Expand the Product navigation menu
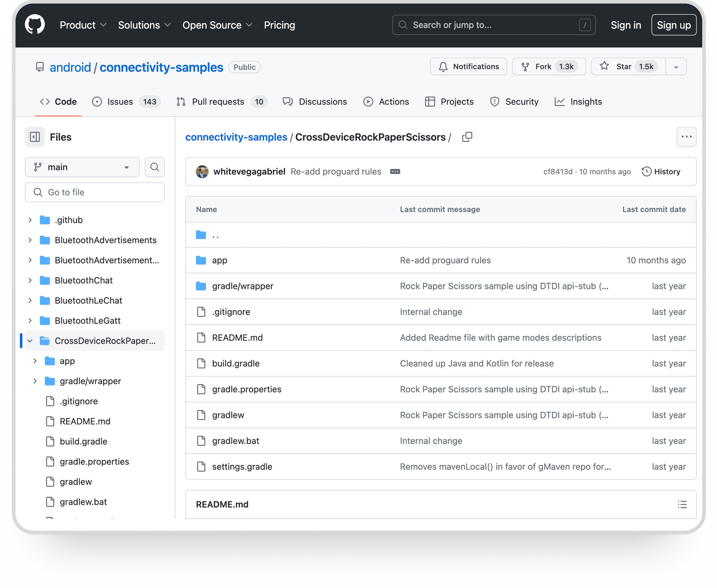This screenshot has height=588, width=717. (83, 25)
